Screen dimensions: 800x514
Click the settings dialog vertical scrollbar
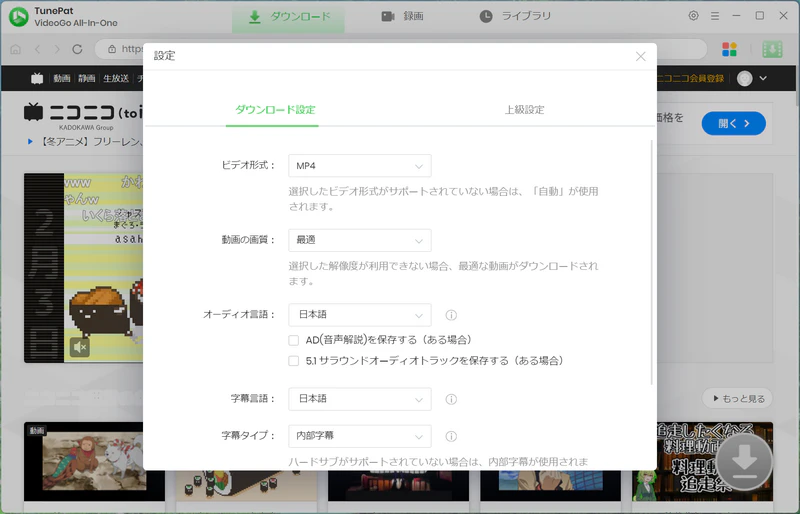tap(652, 263)
